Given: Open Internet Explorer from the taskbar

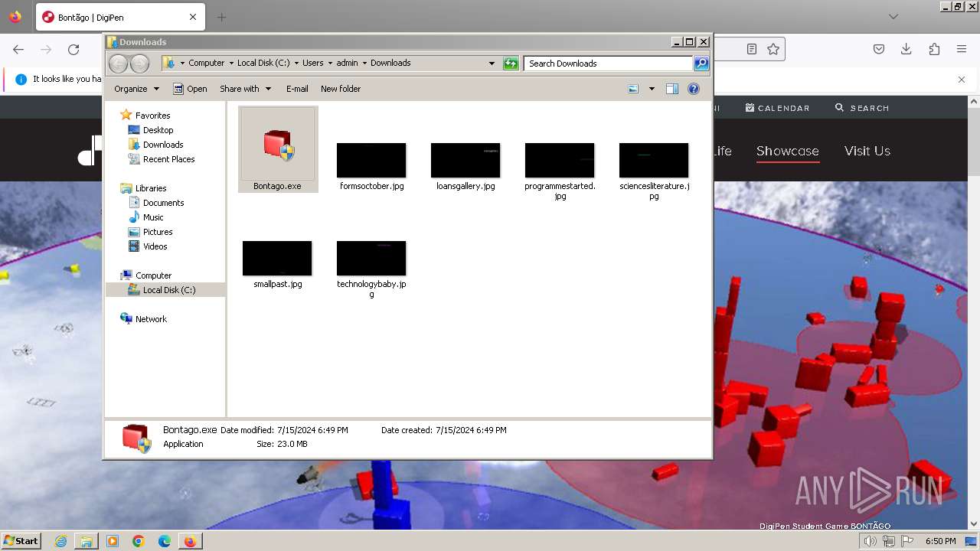Looking at the screenshot, I should tap(60, 541).
